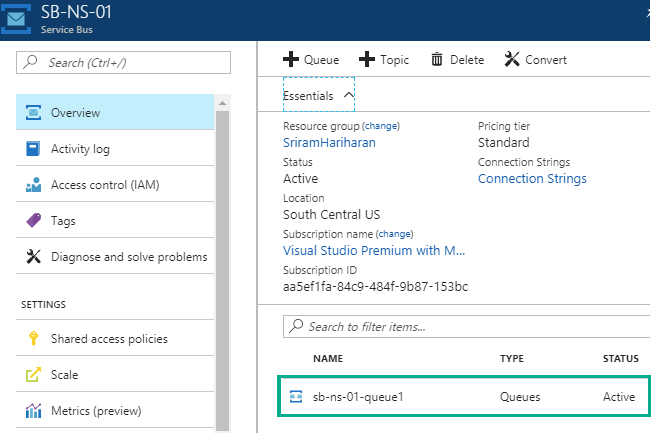Open the SriramHariharan resource group link

(x=331, y=143)
